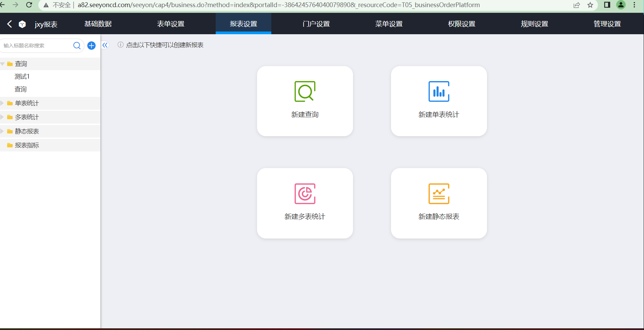644x330 pixels.
Task: Switch to the 表单设置 tab
Action: [x=171, y=24]
